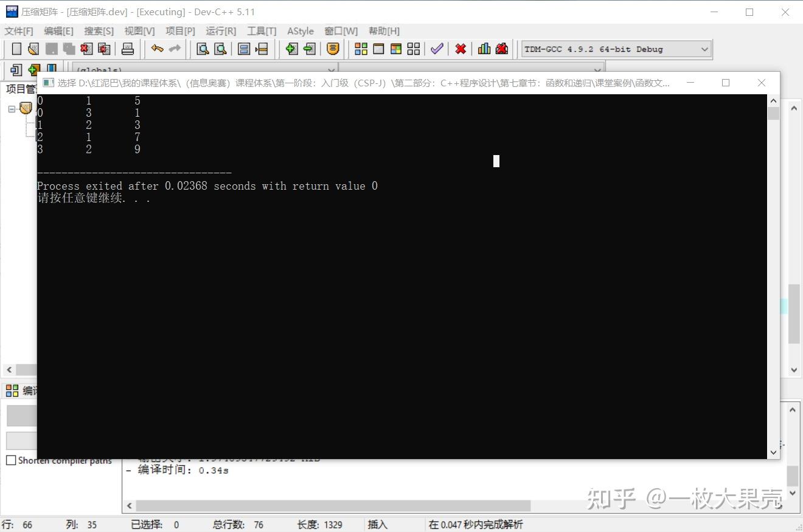Open the 运行[R] menu
The width and height of the screenshot is (803, 532).
(x=221, y=31)
